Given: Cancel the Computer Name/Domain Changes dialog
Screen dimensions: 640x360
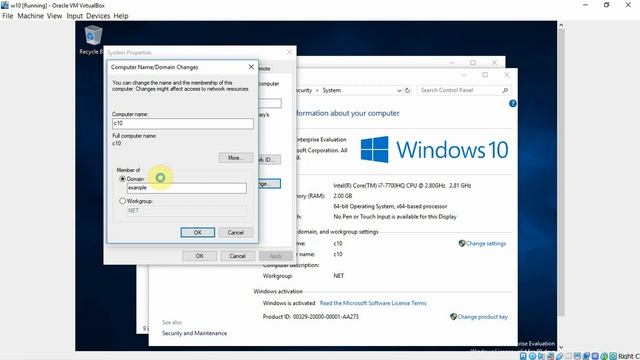Looking at the screenshot, I should click(236, 232).
